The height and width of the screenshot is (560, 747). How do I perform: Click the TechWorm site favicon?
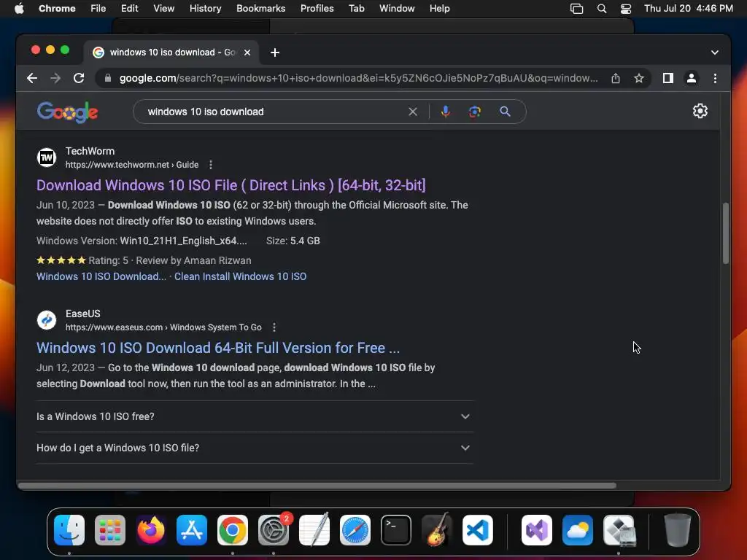(x=47, y=157)
